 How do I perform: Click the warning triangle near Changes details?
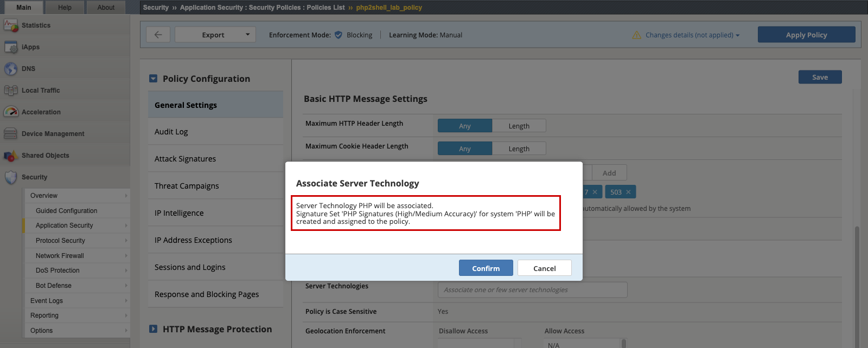(637, 35)
